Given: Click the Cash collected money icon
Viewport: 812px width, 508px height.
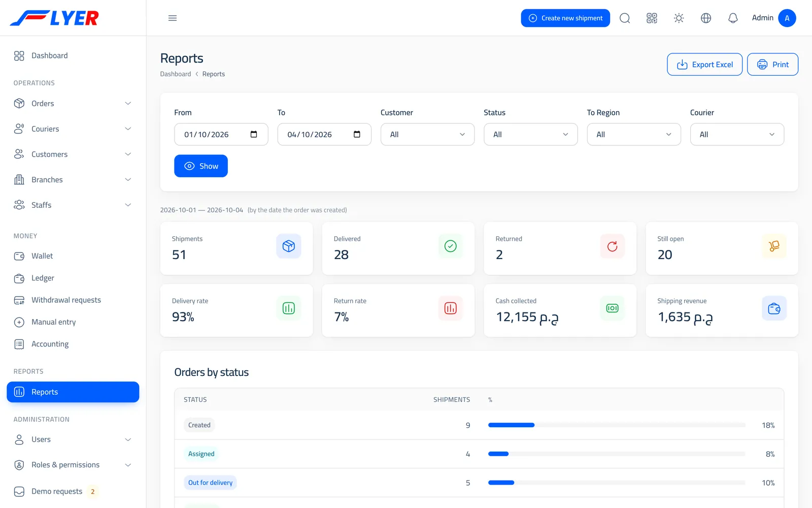Looking at the screenshot, I should coord(612,308).
